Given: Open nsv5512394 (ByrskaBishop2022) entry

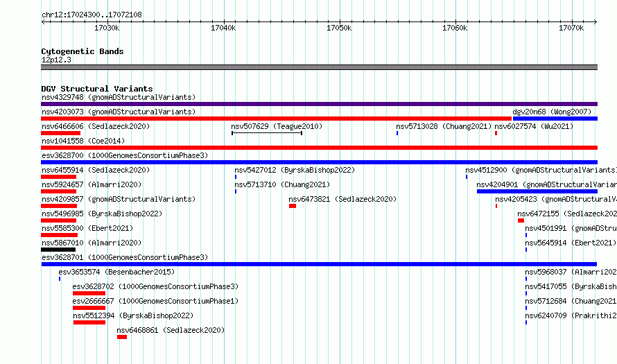Looking at the screenshot, I should click(133, 315).
